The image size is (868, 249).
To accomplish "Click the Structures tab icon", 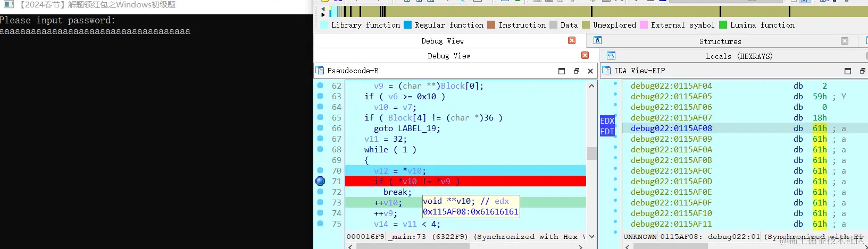I will (x=597, y=41).
